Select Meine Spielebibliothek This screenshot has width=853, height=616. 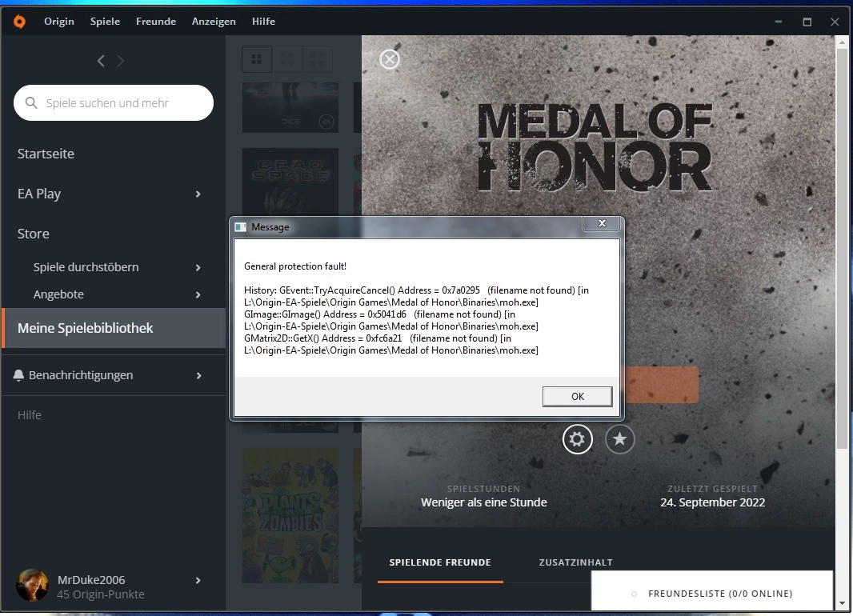[x=114, y=328]
